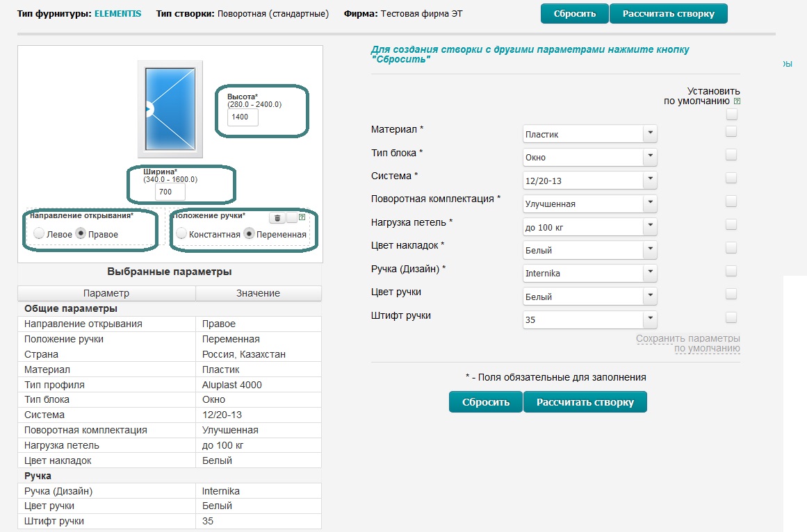Click Сохранить параметры по умолчанию link
807x532 pixels.
(x=687, y=343)
